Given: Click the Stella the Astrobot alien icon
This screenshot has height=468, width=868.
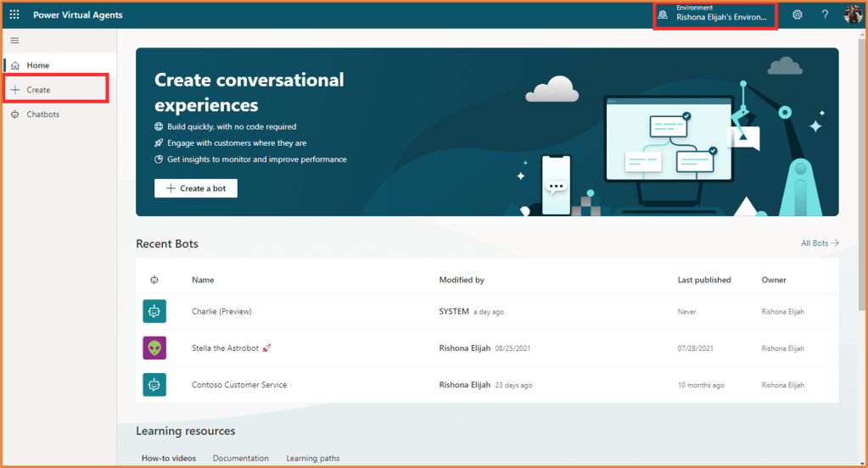Looking at the screenshot, I should (154, 348).
